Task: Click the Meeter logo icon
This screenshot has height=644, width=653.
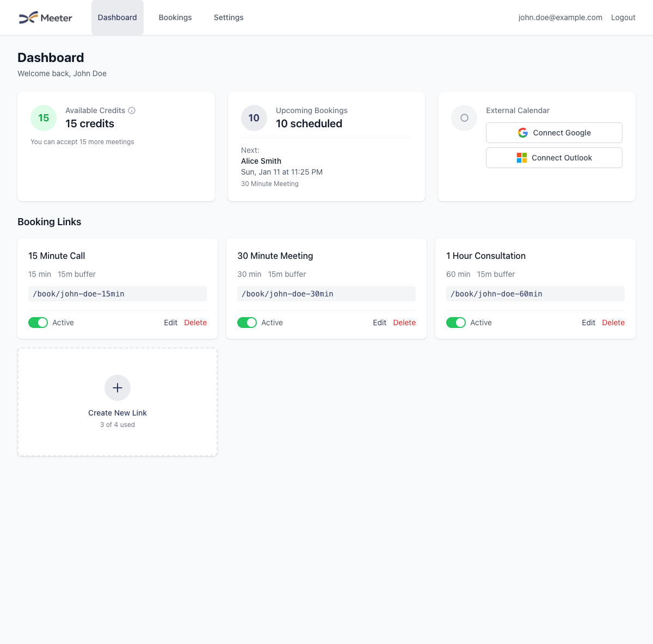Action: click(x=30, y=17)
